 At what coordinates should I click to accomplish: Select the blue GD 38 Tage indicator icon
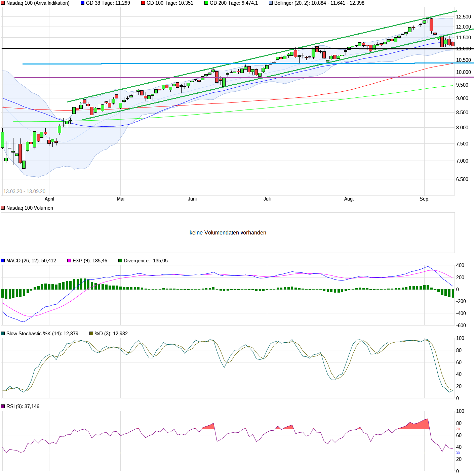82,3
